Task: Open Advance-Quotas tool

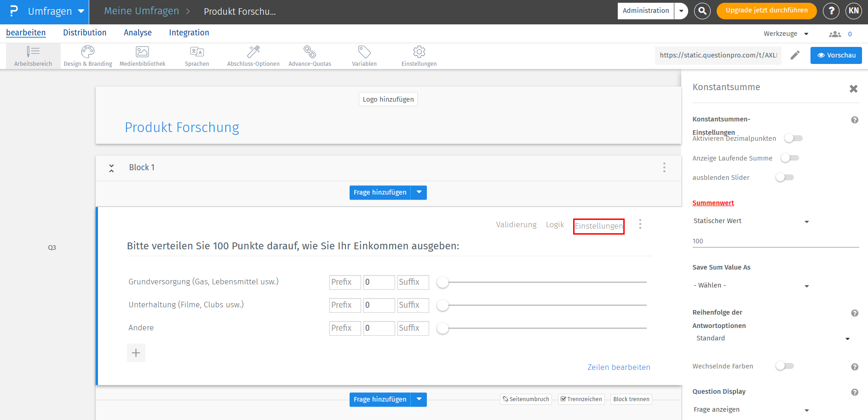Action: click(310, 56)
